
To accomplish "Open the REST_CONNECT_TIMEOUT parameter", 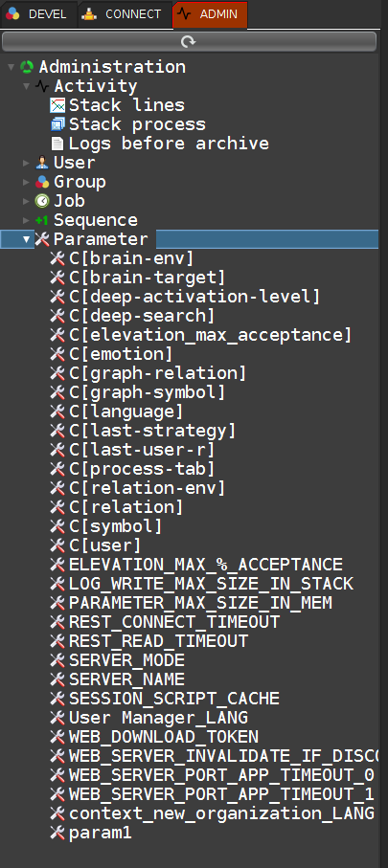I will pyautogui.click(x=174, y=622).
